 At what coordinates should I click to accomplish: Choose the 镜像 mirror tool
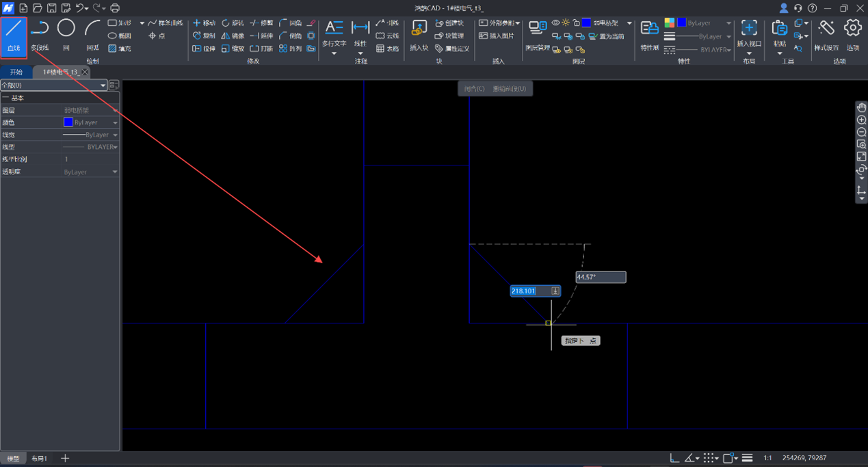233,36
